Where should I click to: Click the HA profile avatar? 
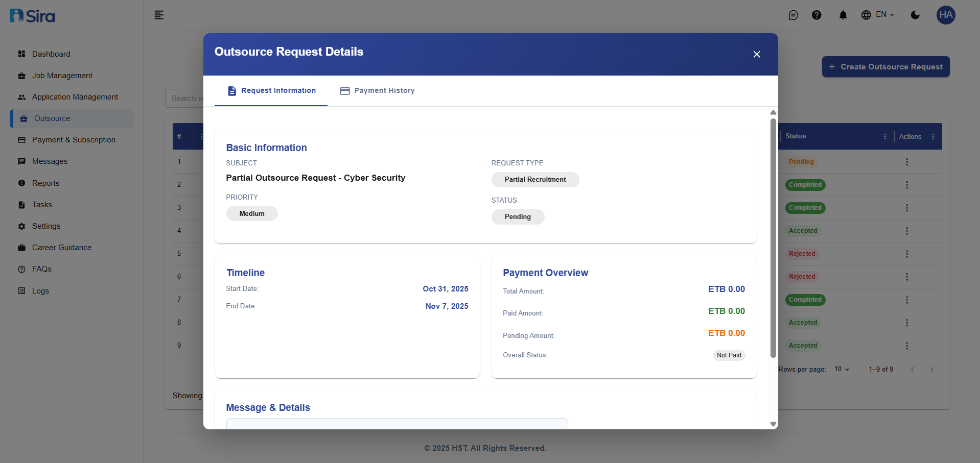coord(945,15)
